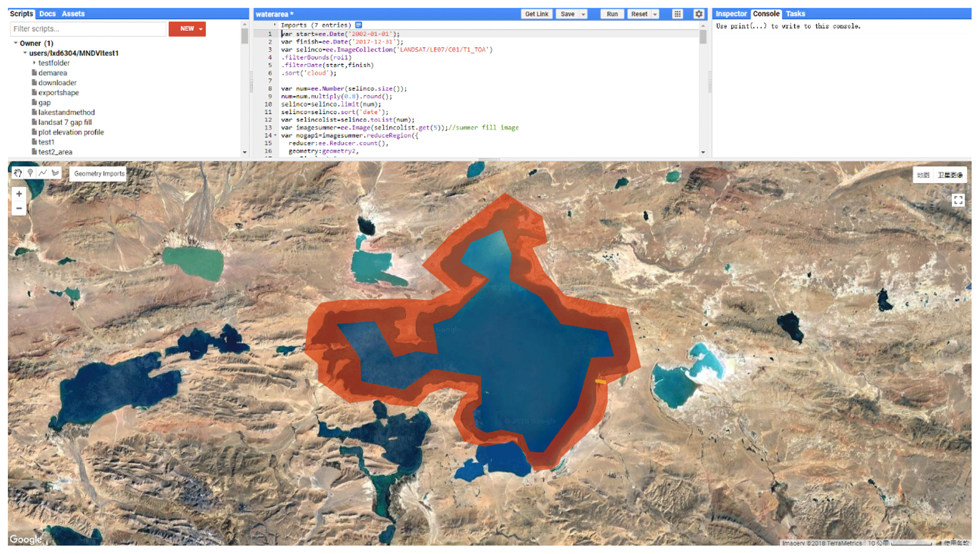Select the hand pan tool on map
The image size is (980, 554).
click(x=18, y=173)
